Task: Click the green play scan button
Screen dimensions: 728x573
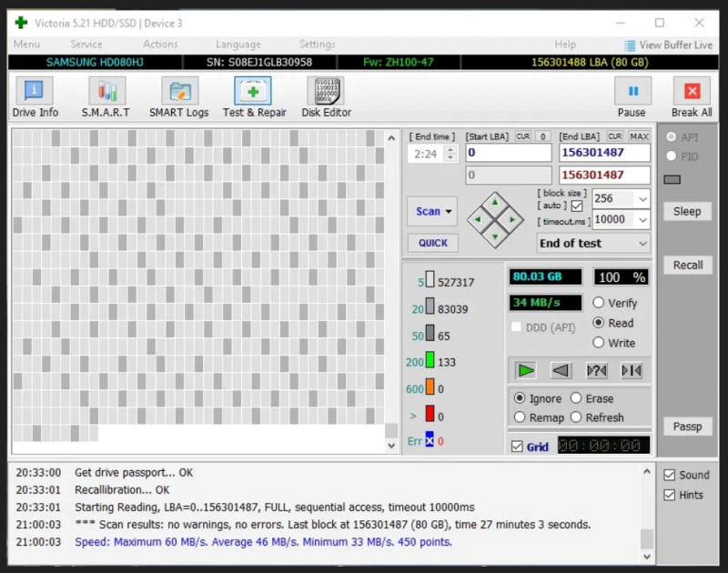Action: pos(526,370)
